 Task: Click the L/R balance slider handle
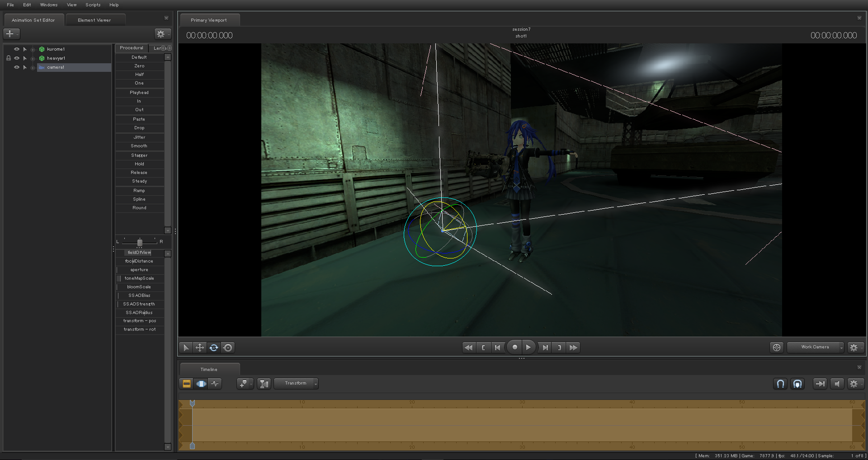(x=140, y=243)
